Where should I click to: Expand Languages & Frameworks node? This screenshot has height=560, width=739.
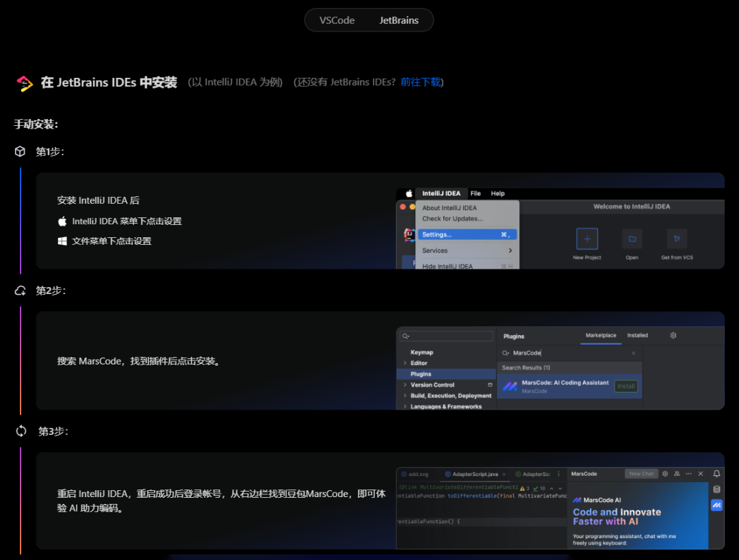tap(405, 406)
